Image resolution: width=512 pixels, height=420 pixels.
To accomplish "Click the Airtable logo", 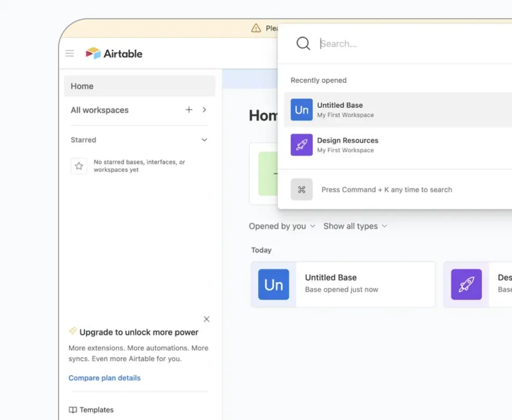I will click(x=114, y=54).
